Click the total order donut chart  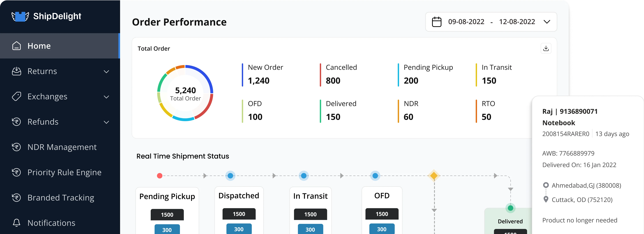185,93
